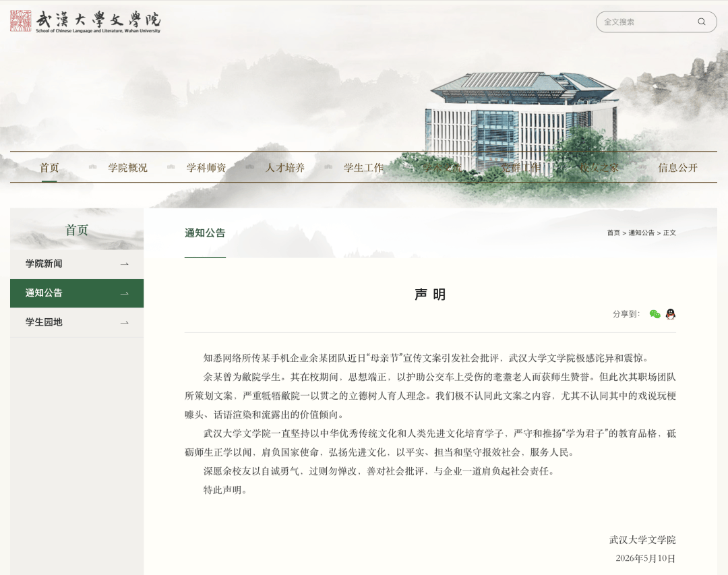Click the arrow beside sidebar 通知公告
The image size is (728, 575).
[125, 293]
